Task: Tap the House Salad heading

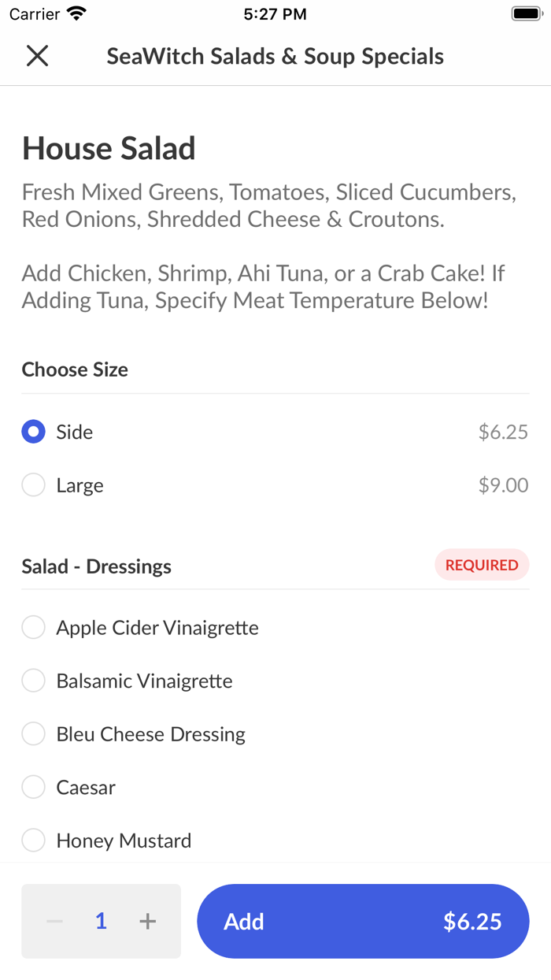Action: coord(109,148)
